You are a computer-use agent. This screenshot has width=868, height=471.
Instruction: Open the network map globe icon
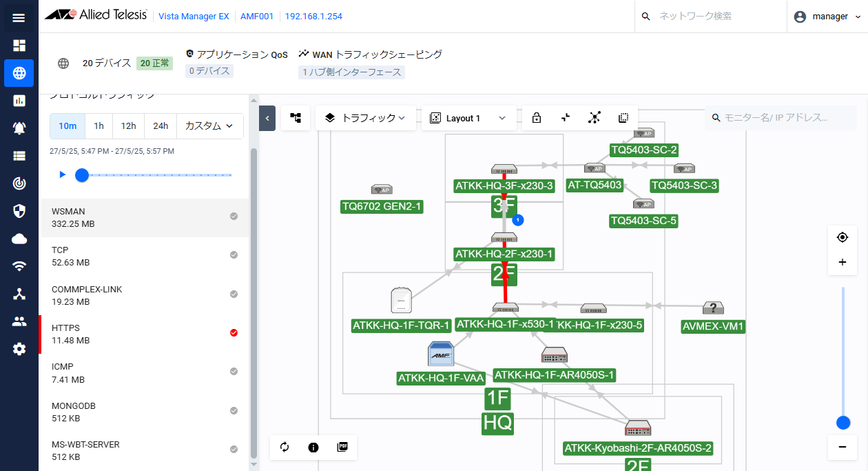pyautogui.click(x=19, y=73)
